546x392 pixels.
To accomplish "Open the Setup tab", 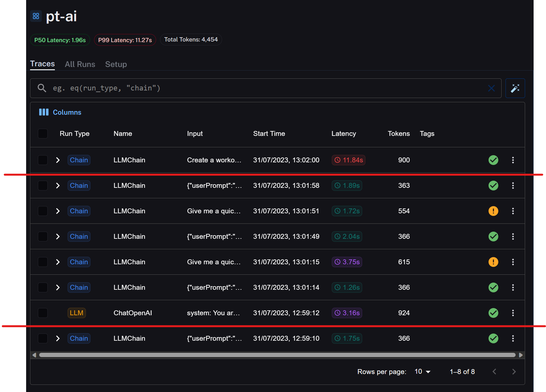I will [116, 64].
